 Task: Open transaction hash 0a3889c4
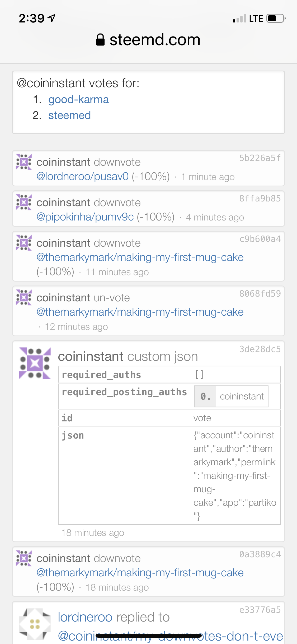(x=260, y=554)
